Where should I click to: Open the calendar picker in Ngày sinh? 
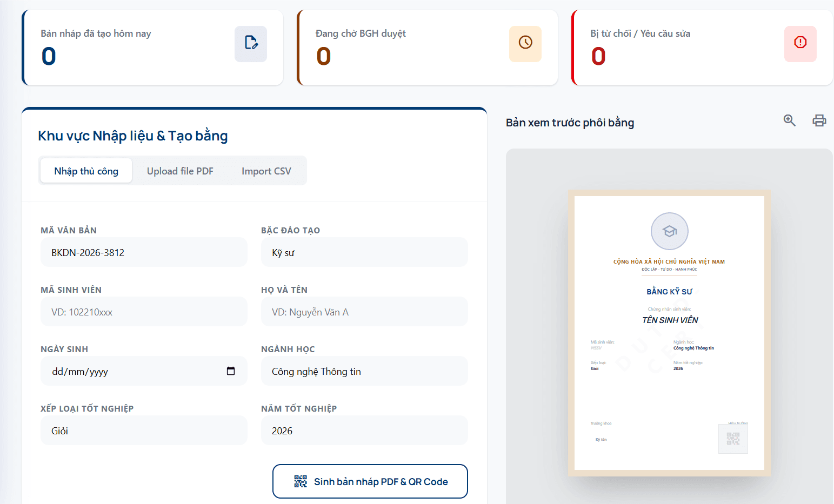pyautogui.click(x=231, y=371)
